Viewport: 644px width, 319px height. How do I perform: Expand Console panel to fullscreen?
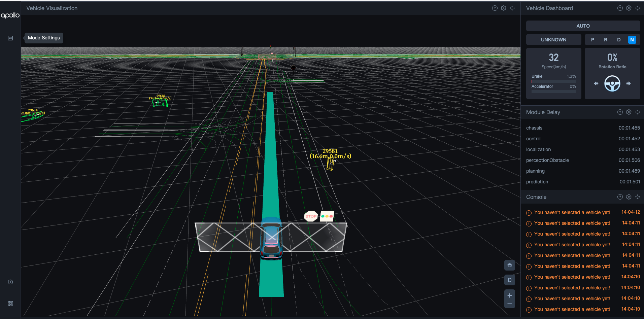tap(638, 197)
